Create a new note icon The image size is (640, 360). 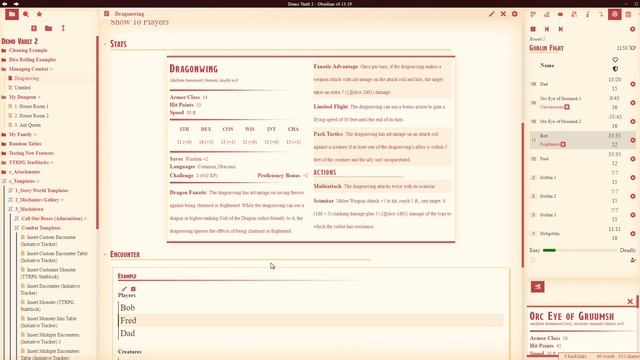coord(34,28)
